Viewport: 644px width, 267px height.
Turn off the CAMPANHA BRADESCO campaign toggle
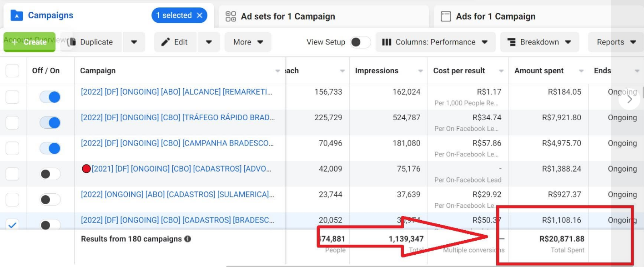[x=50, y=148]
